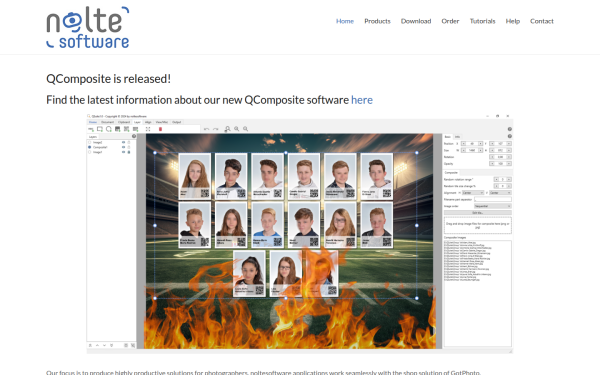Open the View/Misc ribbon tab
The width and height of the screenshot is (600, 375).
point(161,122)
